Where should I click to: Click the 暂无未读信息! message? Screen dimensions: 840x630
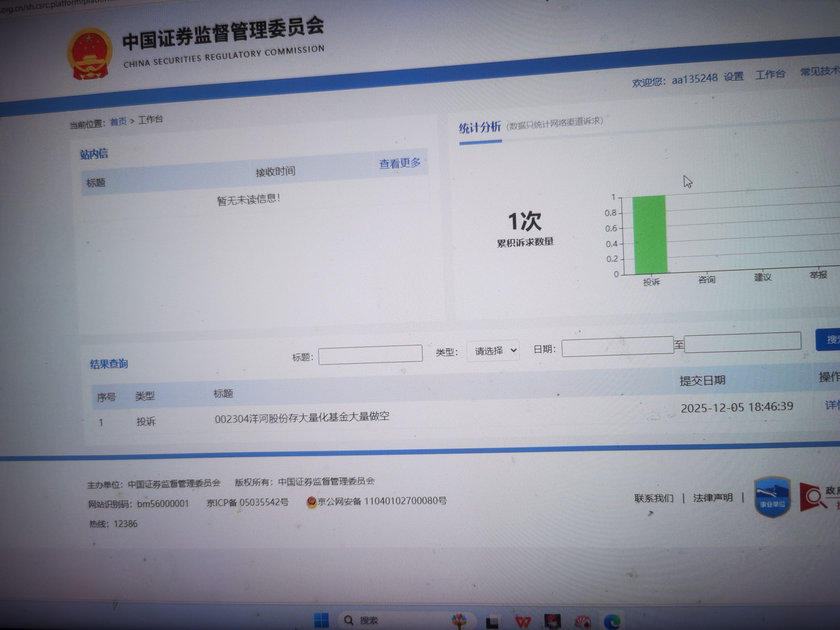pyautogui.click(x=249, y=199)
